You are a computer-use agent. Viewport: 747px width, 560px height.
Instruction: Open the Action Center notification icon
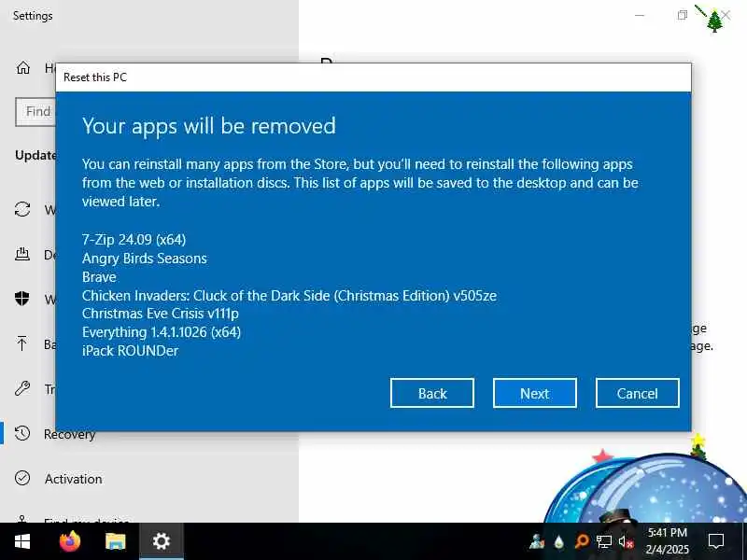(716, 541)
